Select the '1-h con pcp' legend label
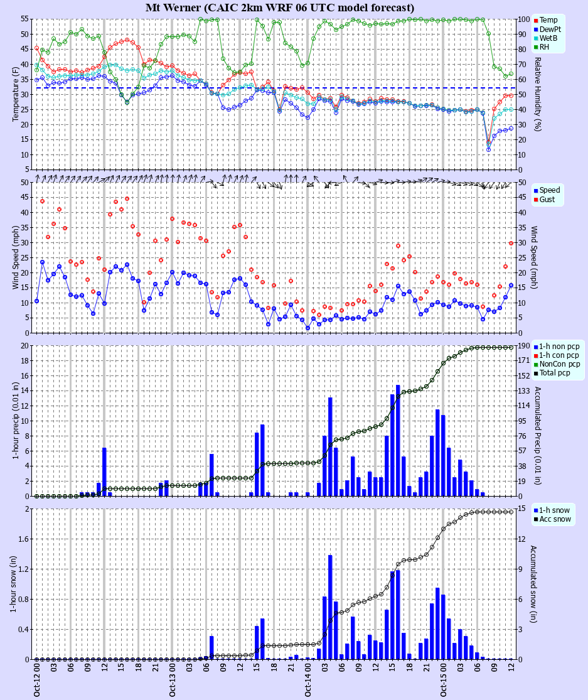The height and width of the screenshot is (700, 588). [559, 355]
